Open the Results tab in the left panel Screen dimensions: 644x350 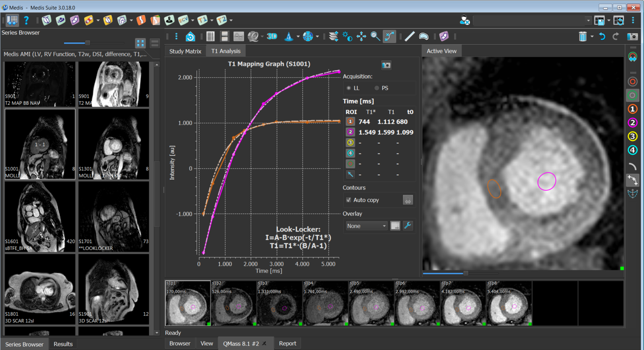click(63, 344)
